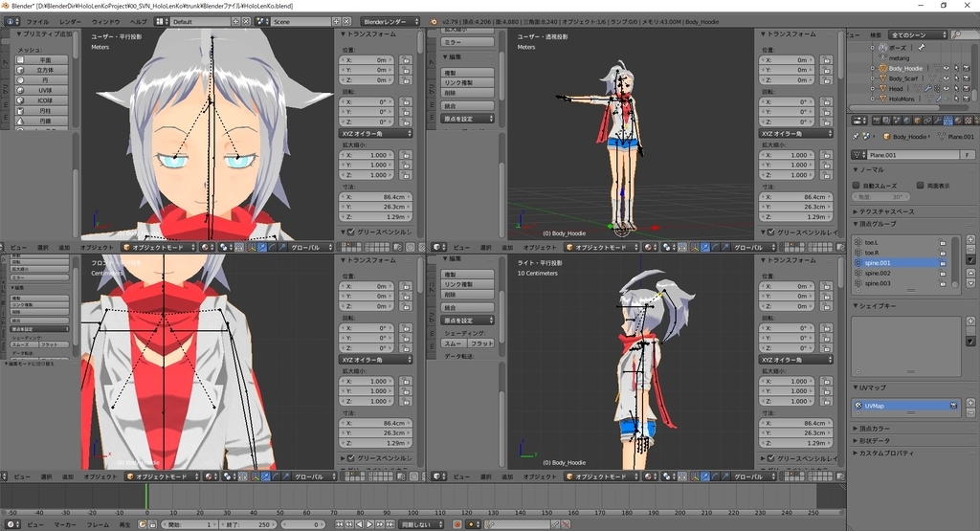The width and height of the screenshot is (980, 531).
Task: Add a new scene with plus icon
Action: [336, 21]
